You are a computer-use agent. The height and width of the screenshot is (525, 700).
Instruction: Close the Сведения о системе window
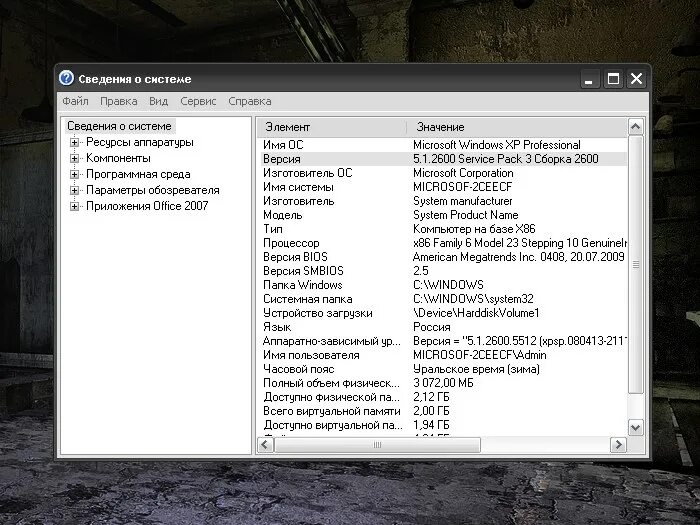(x=636, y=79)
